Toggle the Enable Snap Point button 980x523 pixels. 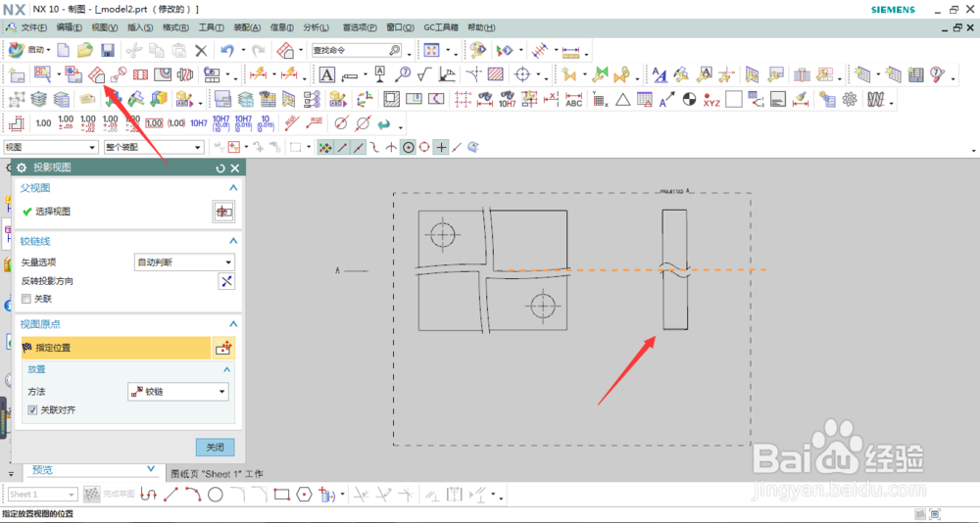coord(325,148)
